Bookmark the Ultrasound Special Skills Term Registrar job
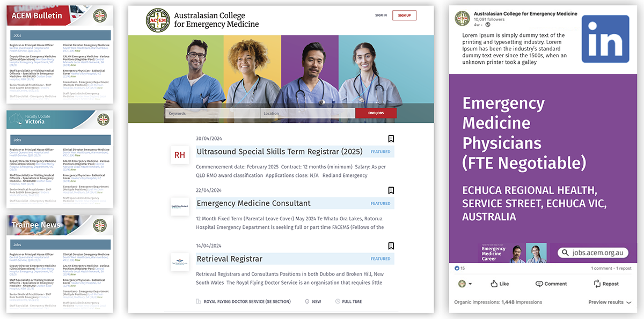This screenshot has height=319, width=644. pos(391,139)
